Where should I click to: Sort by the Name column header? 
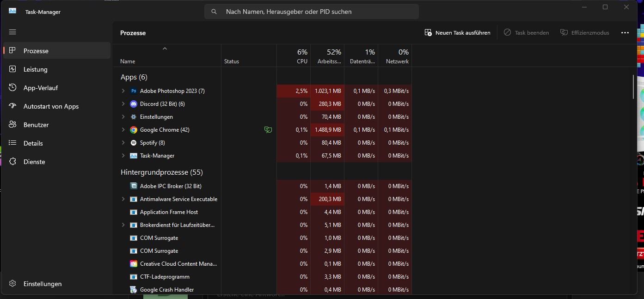click(x=167, y=56)
